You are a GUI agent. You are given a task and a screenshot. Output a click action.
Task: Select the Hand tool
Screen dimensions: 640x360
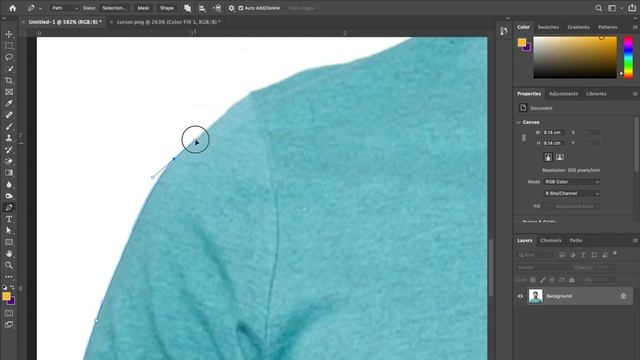pyautogui.click(x=9, y=253)
